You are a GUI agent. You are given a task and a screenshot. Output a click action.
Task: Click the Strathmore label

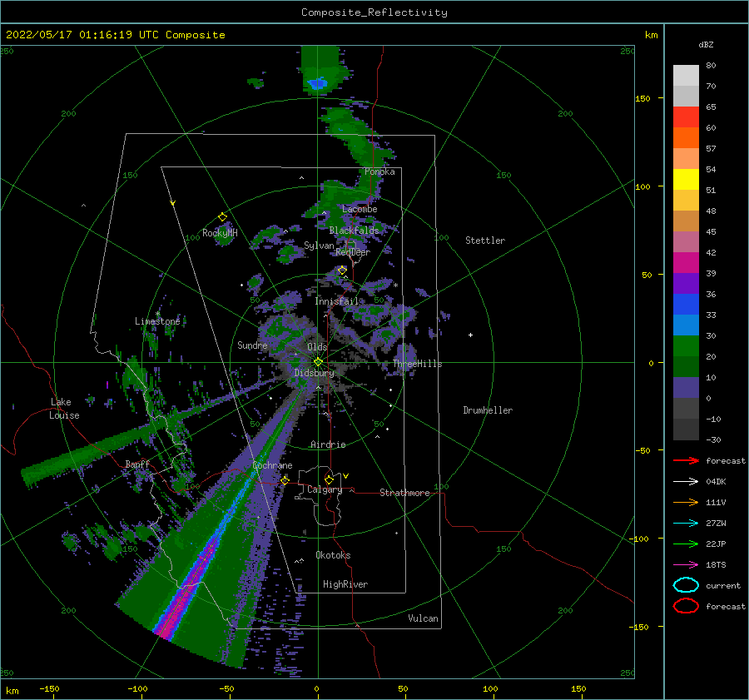tap(404, 493)
